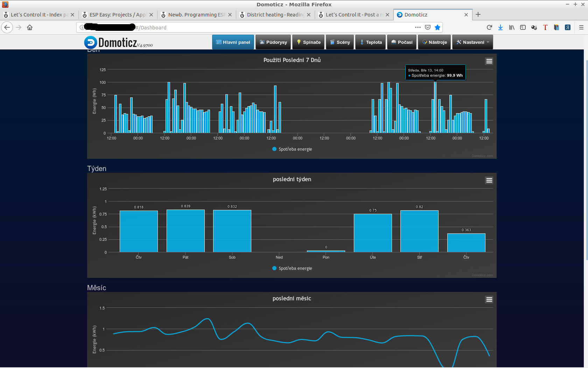The height and width of the screenshot is (368, 588).
Task: Click the red T extension icon
Action: (x=545, y=27)
